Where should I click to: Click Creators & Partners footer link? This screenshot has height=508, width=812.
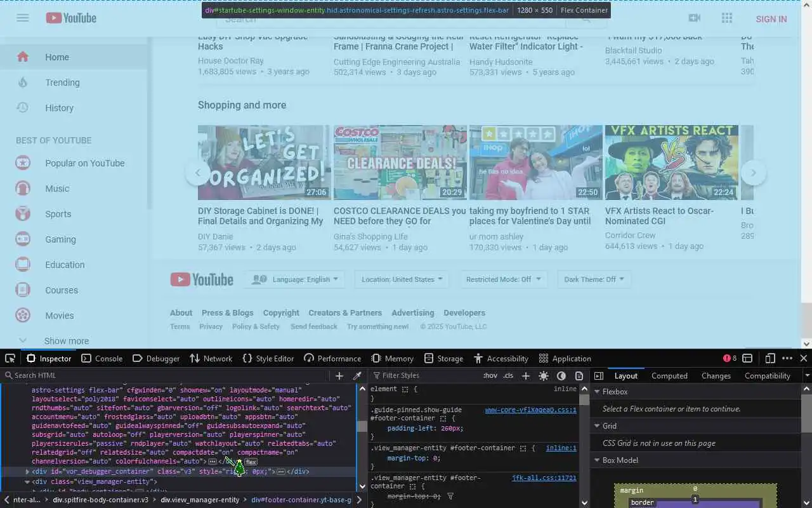coord(345,313)
